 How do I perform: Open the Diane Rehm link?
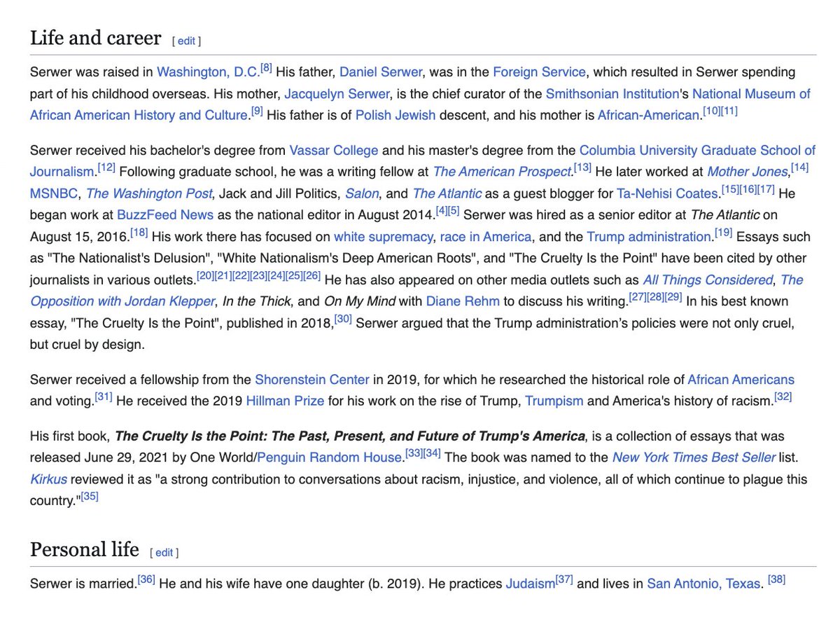tap(463, 302)
